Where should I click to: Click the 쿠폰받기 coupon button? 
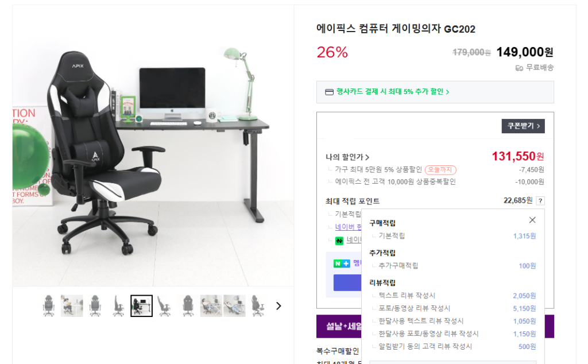point(523,126)
